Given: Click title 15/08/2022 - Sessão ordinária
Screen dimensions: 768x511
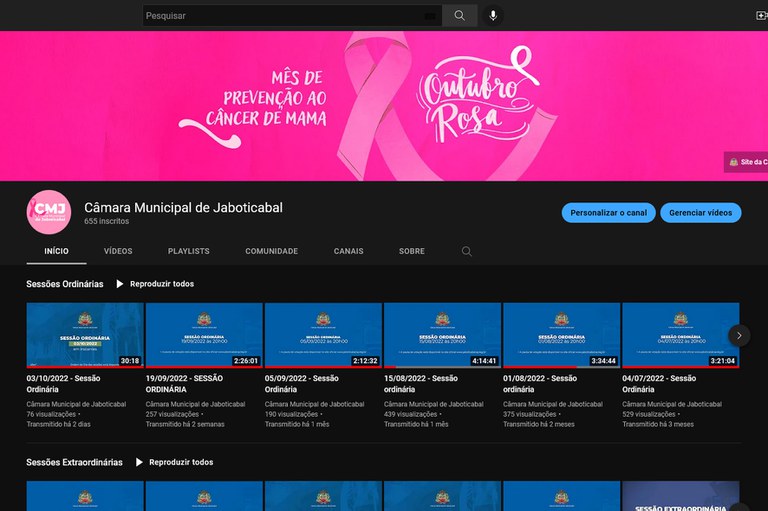Looking at the screenshot, I should click(x=421, y=384).
